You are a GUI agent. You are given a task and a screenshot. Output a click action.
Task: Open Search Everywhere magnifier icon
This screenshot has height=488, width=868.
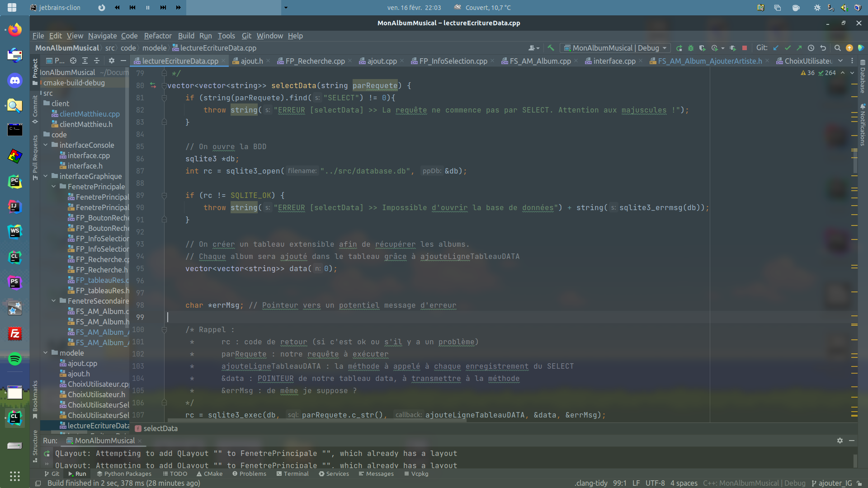837,48
